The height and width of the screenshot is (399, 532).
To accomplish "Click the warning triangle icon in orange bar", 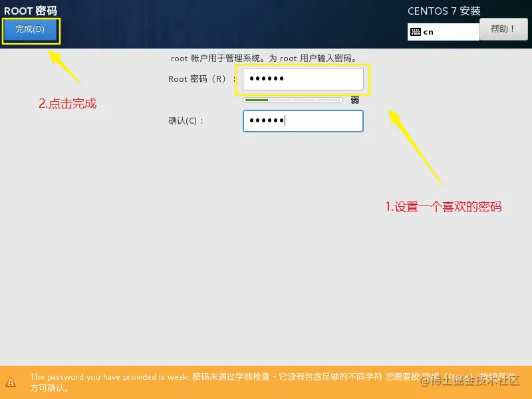I will click(x=11, y=382).
